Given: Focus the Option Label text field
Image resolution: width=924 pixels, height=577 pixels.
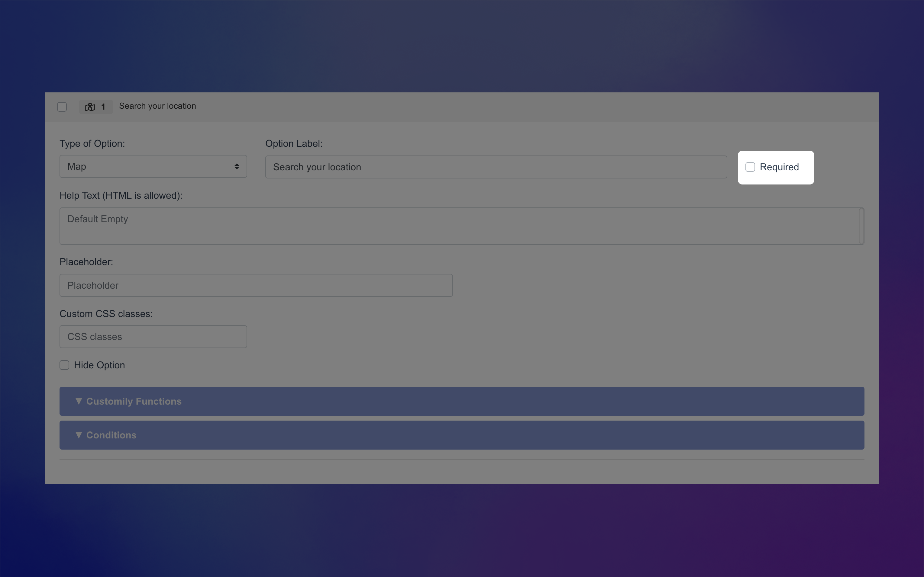Looking at the screenshot, I should click(x=496, y=167).
